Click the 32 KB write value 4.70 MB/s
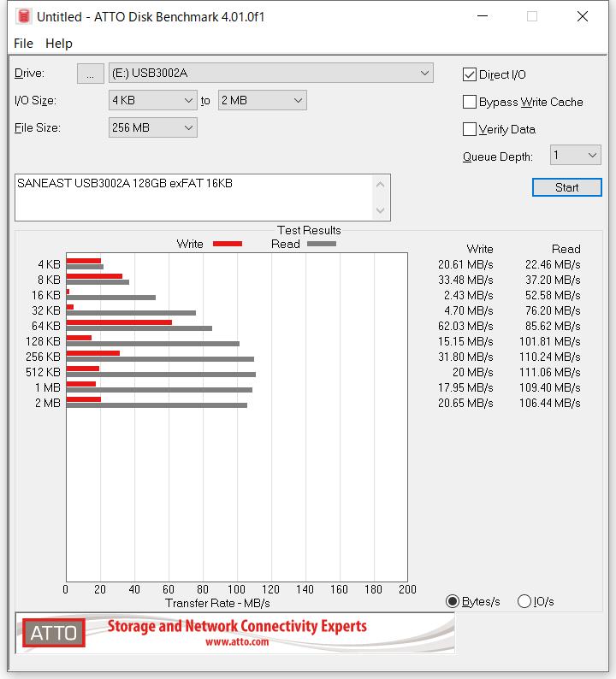This screenshot has width=616, height=679. click(468, 310)
